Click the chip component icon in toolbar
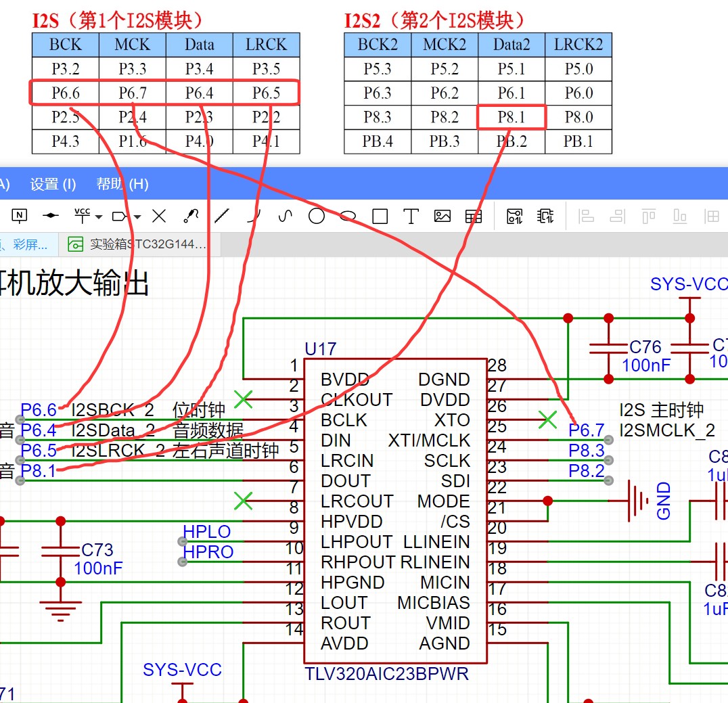Image resolution: width=728 pixels, height=703 pixels. pos(545,217)
